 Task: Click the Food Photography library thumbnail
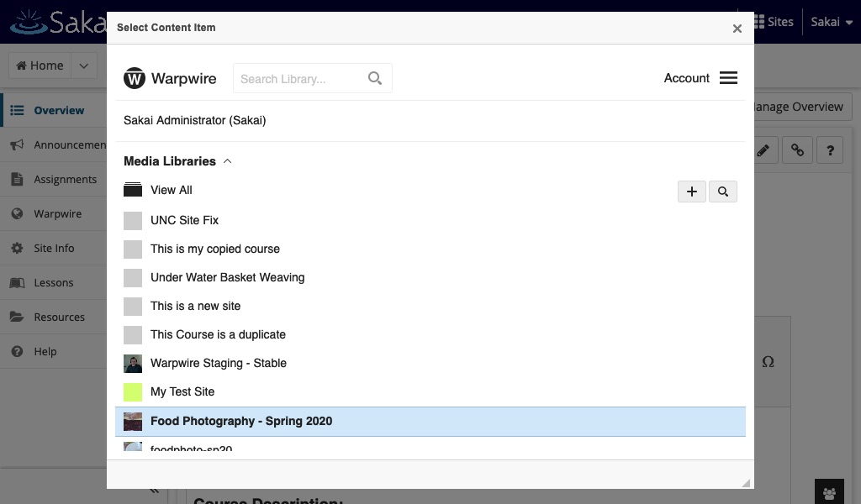(133, 421)
